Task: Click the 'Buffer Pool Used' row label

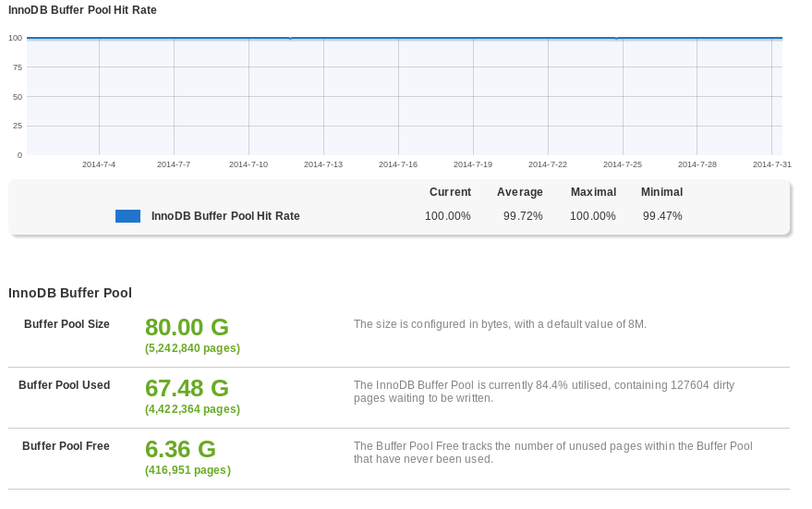Action: tap(65, 385)
